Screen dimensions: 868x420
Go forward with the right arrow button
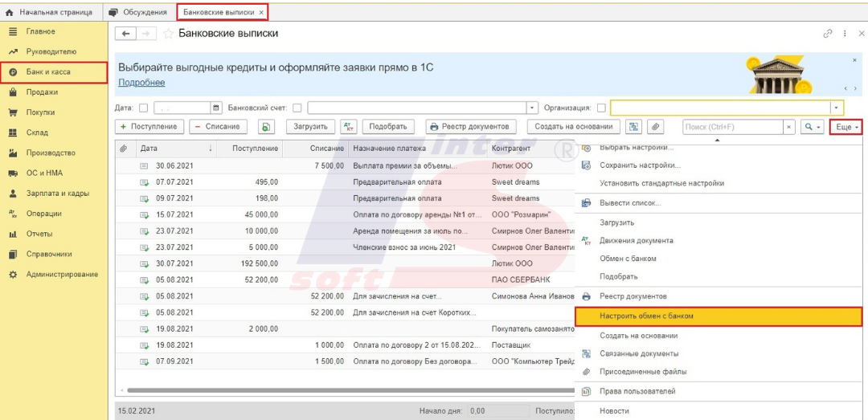(147, 34)
